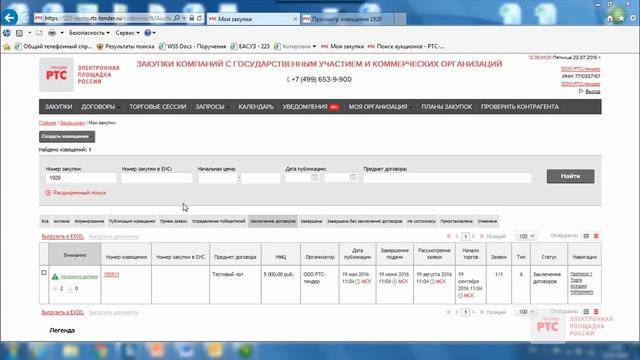This screenshot has width=640, height=360.
Task: Tick the checkbox for row 1929/1
Action: coord(44,273)
